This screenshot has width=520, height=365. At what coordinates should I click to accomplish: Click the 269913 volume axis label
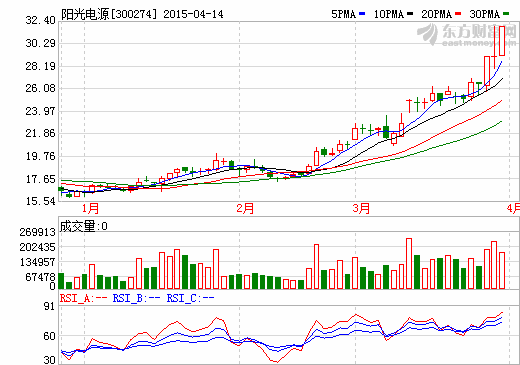coord(37,232)
